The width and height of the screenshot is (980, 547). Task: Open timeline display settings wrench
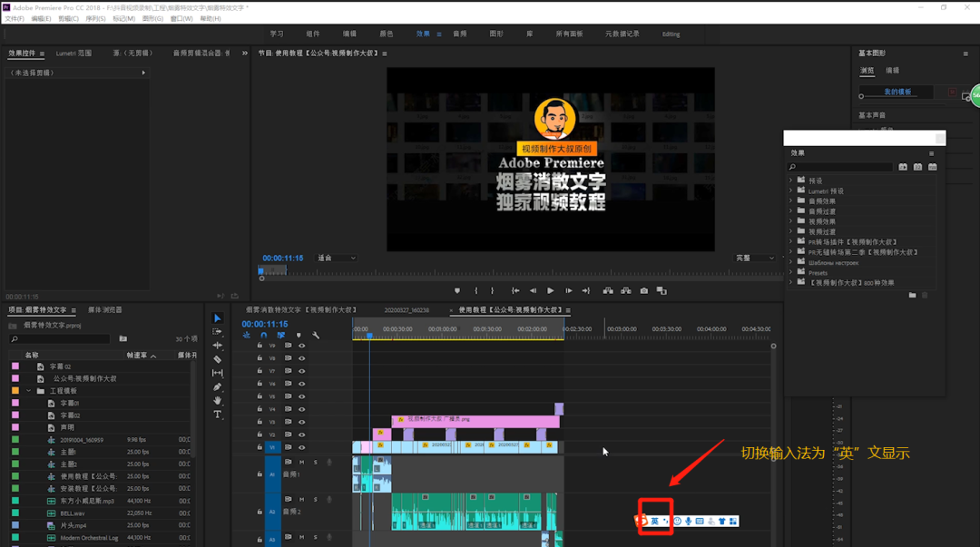[x=317, y=336]
